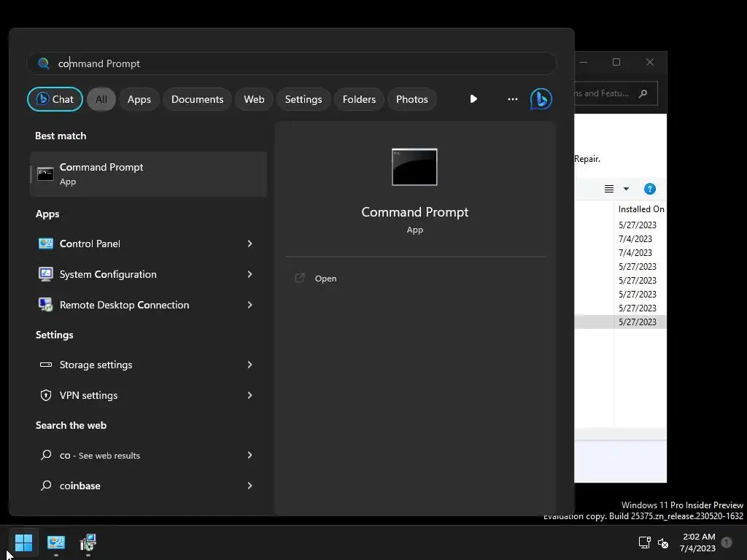Click the search icon beside coinbase

[46, 486]
